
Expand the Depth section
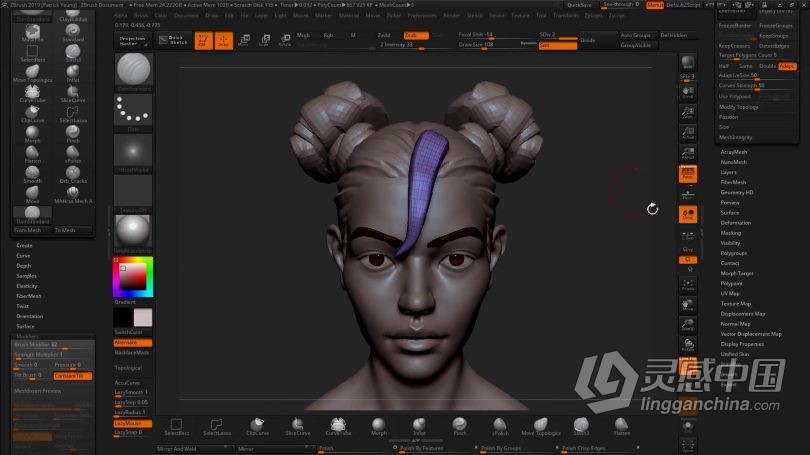pyautogui.click(x=23, y=266)
